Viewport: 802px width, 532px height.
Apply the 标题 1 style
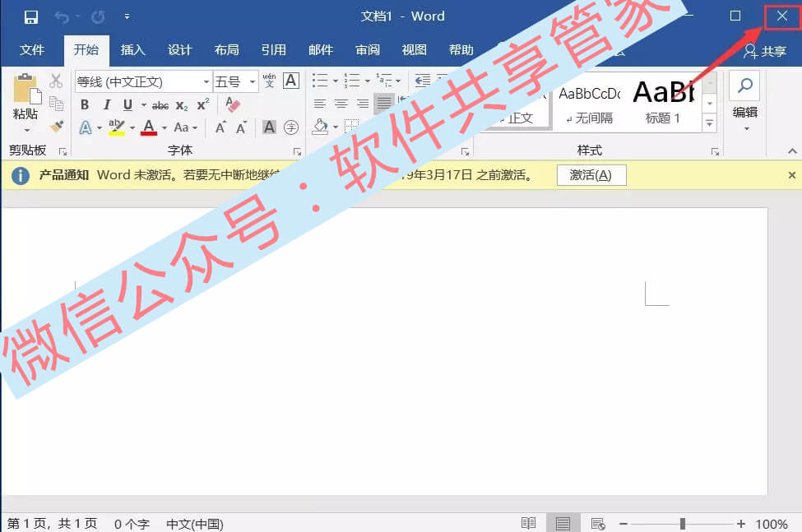pyautogui.click(x=663, y=104)
